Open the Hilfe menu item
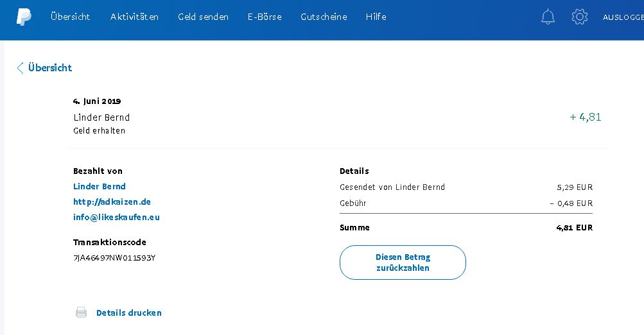Screen dimensions: 644x335 point(376,17)
